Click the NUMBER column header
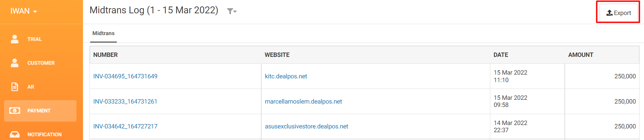Screen dimensions: 644x140 coord(106,55)
